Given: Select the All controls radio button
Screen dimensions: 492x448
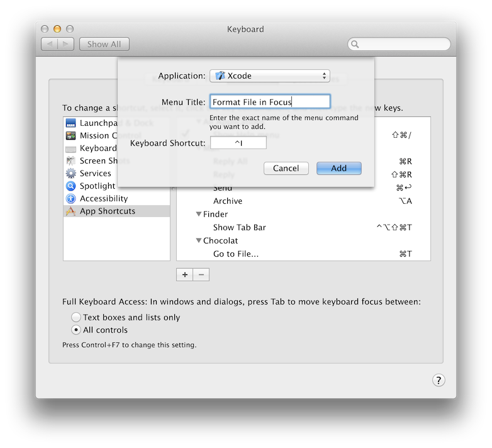Looking at the screenshot, I should click(76, 330).
